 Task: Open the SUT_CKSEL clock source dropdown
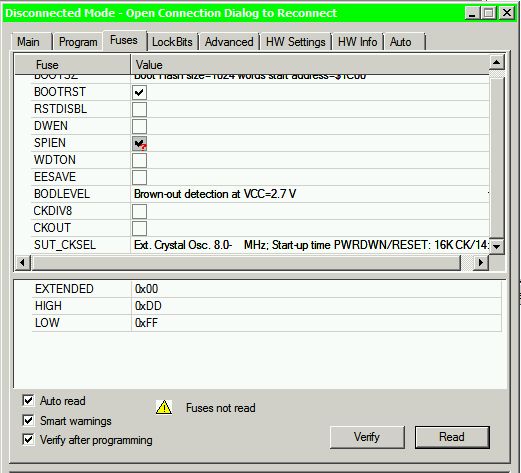coord(310,245)
